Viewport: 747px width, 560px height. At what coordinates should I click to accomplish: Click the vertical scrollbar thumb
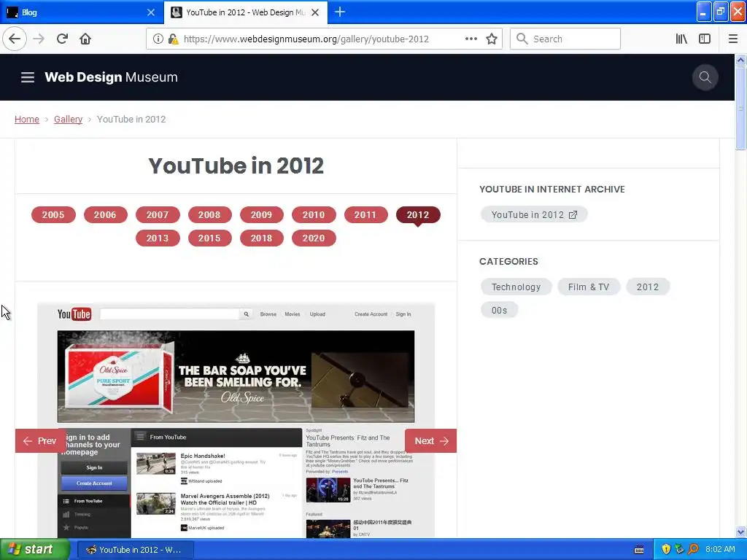point(740,108)
